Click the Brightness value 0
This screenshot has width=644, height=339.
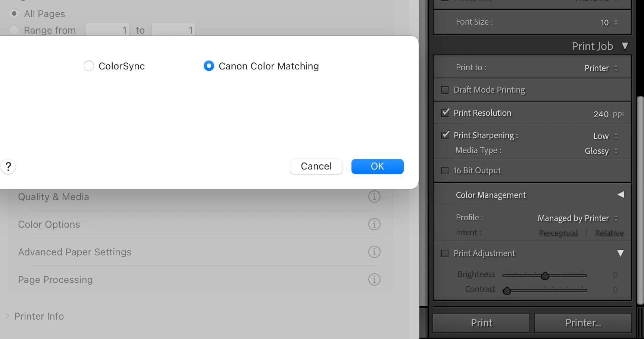(x=615, y=275)
